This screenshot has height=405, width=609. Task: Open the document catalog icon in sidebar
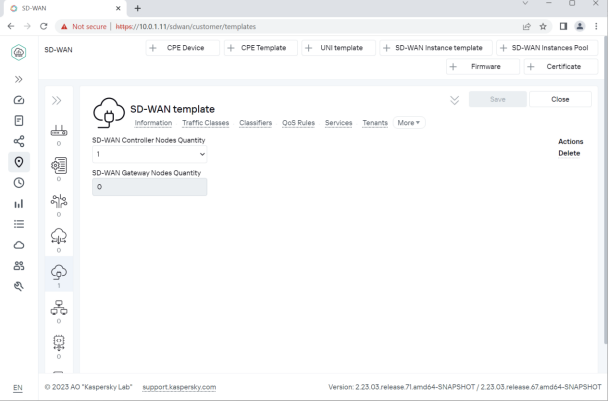pos(19,121)
